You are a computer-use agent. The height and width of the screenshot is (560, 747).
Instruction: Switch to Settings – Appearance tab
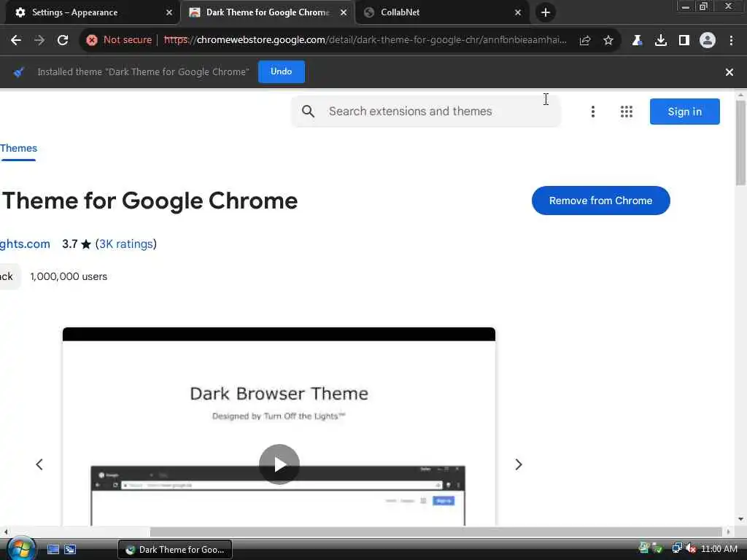pyautogui.click(x=91, y=13)
